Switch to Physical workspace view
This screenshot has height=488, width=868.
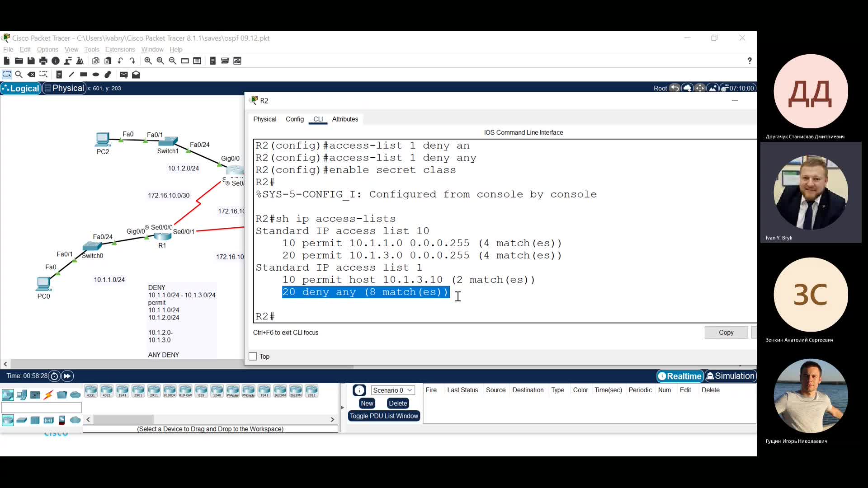64,88
